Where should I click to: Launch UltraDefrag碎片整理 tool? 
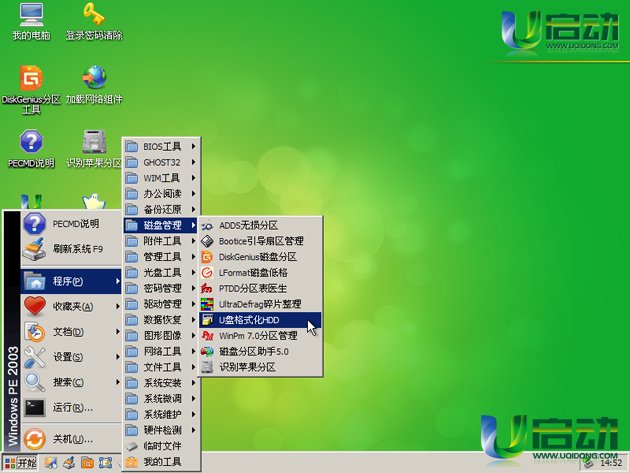(260, 304)
